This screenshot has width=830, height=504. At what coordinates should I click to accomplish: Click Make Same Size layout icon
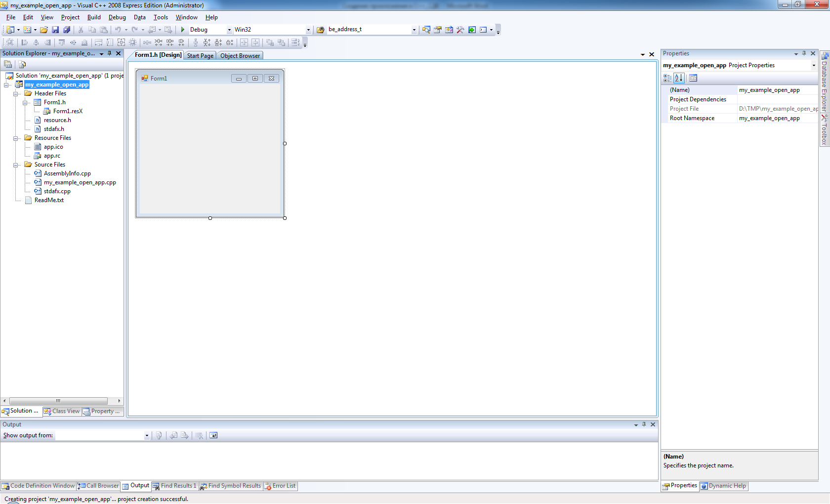click(121, 42)
